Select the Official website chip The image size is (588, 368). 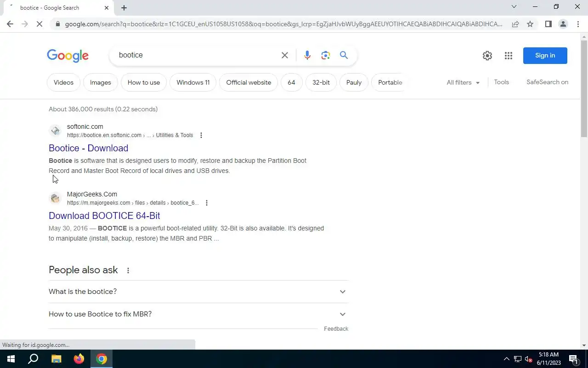[x=249, y=82]
